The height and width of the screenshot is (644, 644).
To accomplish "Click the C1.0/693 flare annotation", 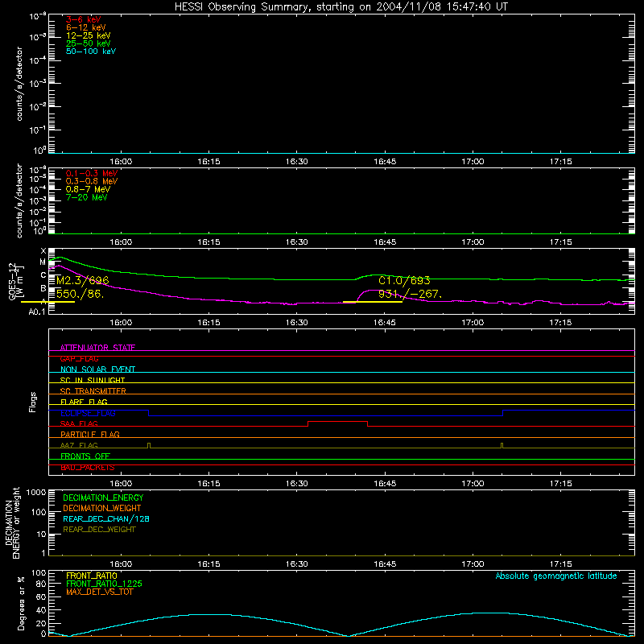I will (404, 280).
